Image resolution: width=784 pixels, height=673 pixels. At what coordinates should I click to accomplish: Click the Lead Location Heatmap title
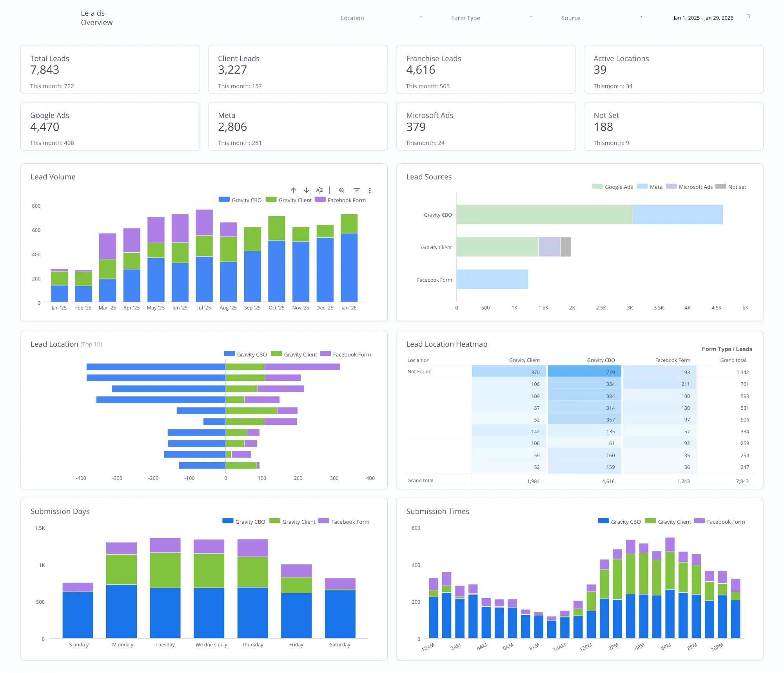pyautogui.click(x=446, y=344)
